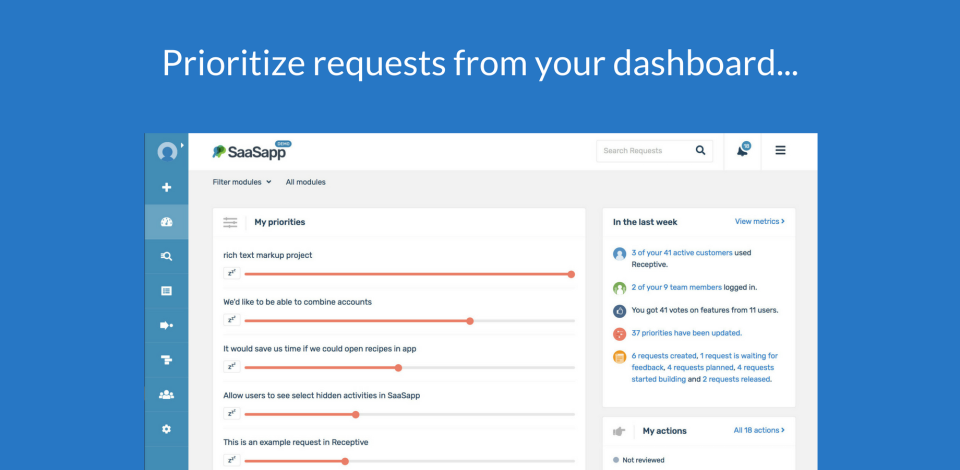Open the dashboard gauge sidebar icon

pyautogui.click(x=167, y=222)
